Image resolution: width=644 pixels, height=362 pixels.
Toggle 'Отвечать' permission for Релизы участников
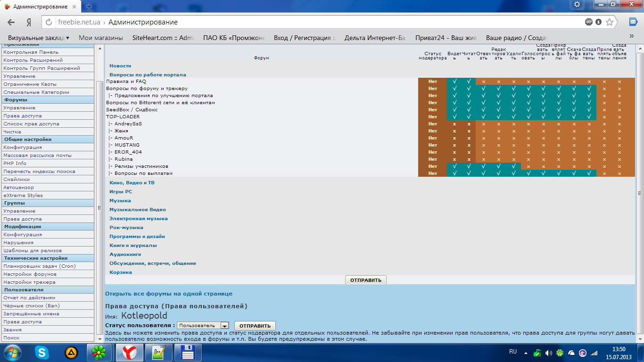[x=483, y=166]
